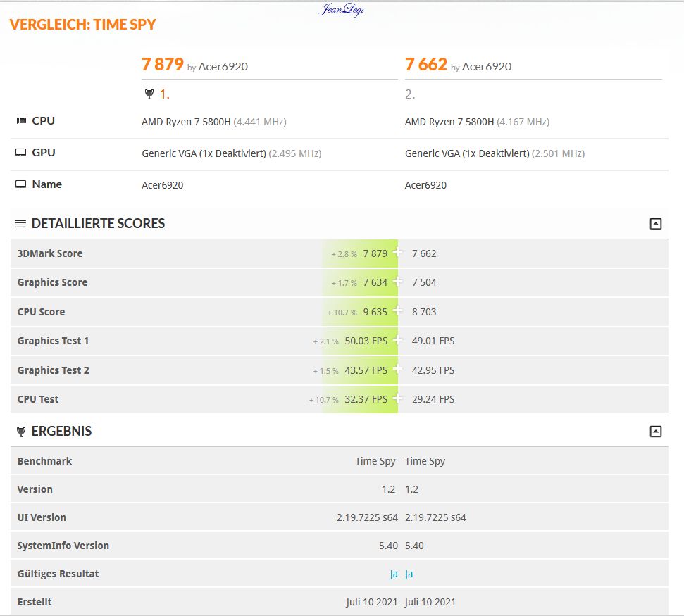Image resolution: width=684 pixels, height=616 pixels.
Task: Click plus icon in CPU Test row
Action: 397,398
